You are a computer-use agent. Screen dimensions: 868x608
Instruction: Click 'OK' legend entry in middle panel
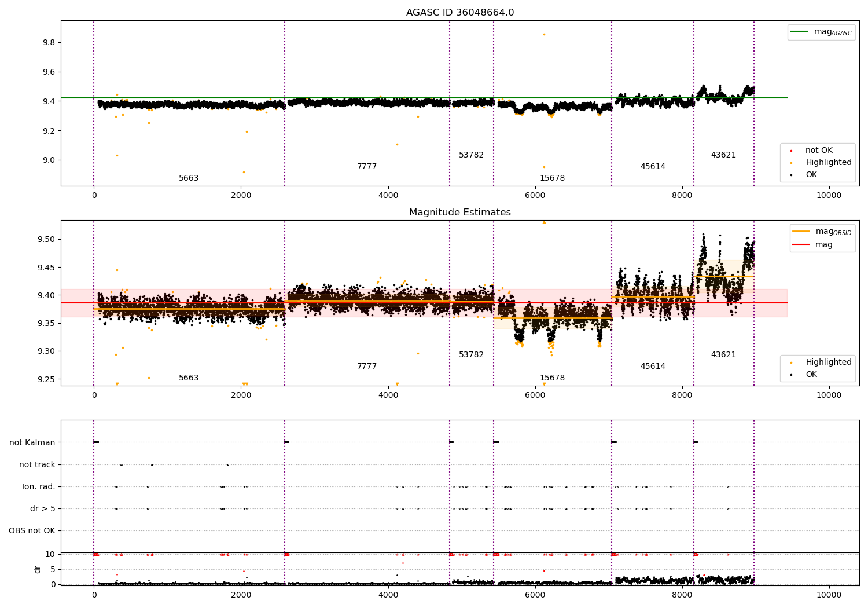coord(811,375)
